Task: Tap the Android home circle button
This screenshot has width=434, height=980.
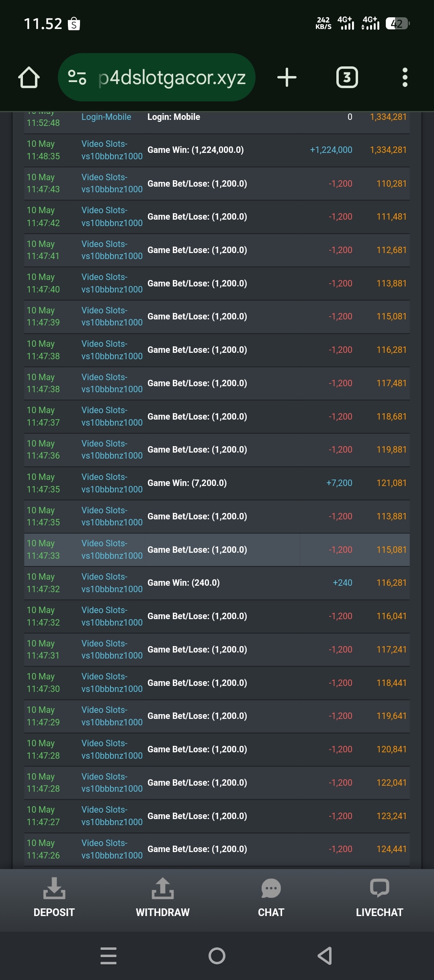Action: tap(217, 956)
